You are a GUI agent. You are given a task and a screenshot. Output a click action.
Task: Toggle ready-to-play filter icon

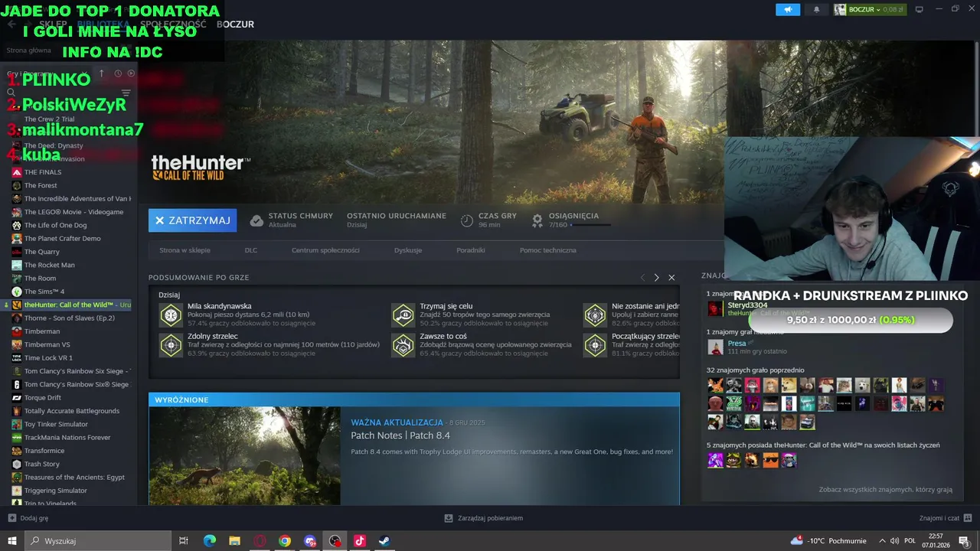click(131, 73)
